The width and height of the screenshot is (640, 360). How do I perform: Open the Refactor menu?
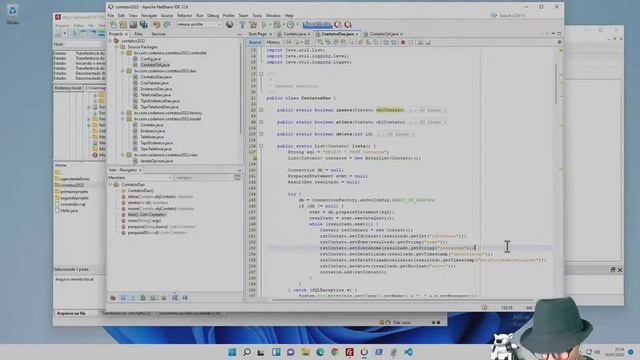coord(184,16)
